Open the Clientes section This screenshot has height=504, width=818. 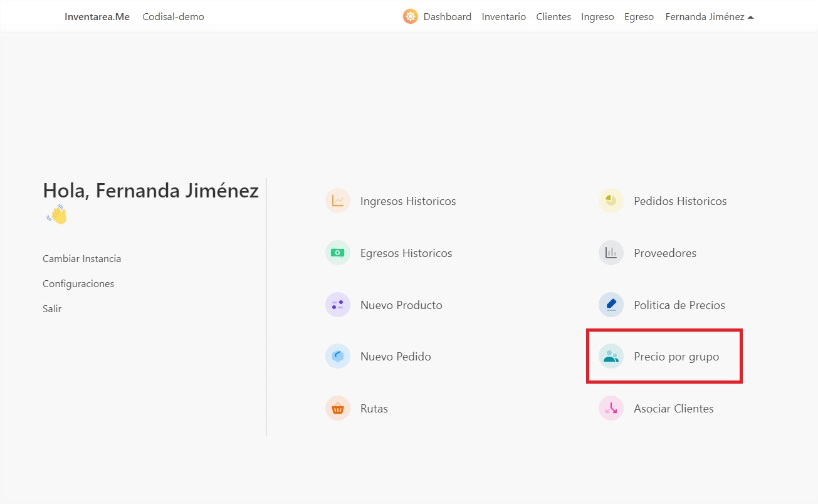[x=553, y=16]
